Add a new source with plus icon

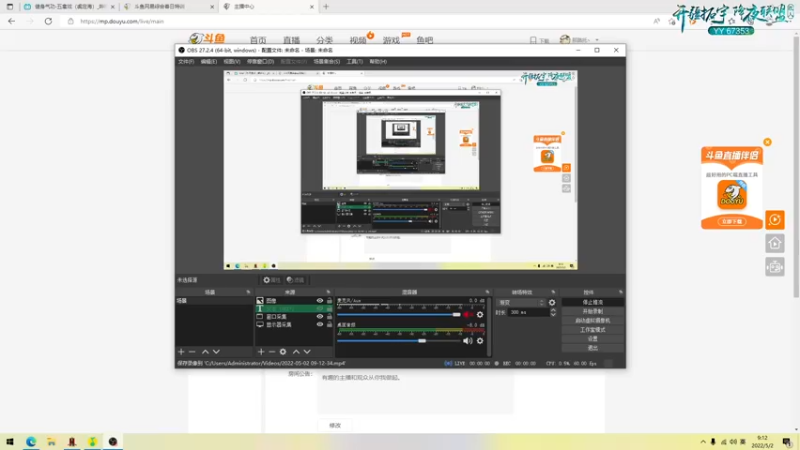click(x=261, y=352)
